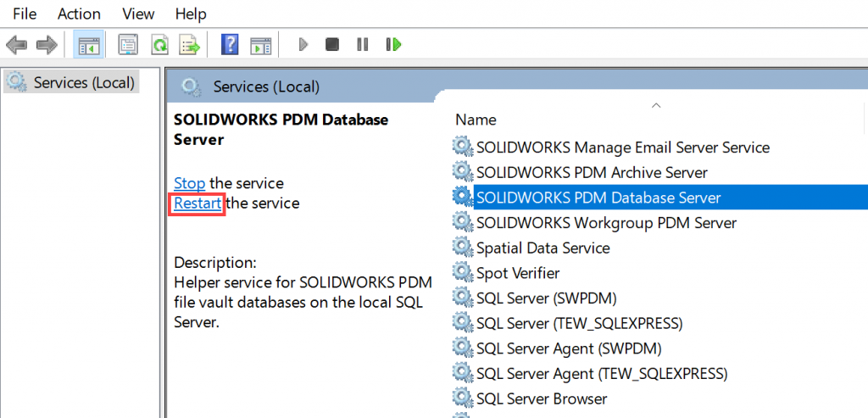The image size is (868, 418).
Task: Click the Forward arrow in the toolbar
Action: click(46, 44)
